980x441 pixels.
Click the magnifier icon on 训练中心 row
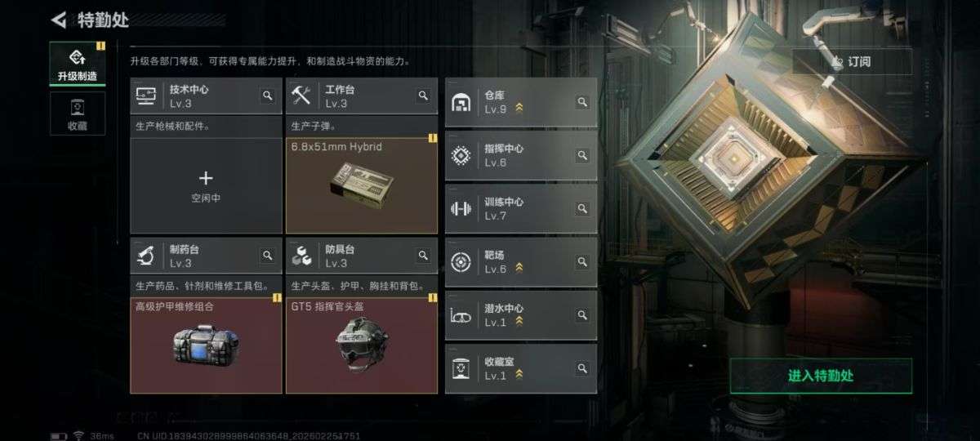[x=582, y=208]
